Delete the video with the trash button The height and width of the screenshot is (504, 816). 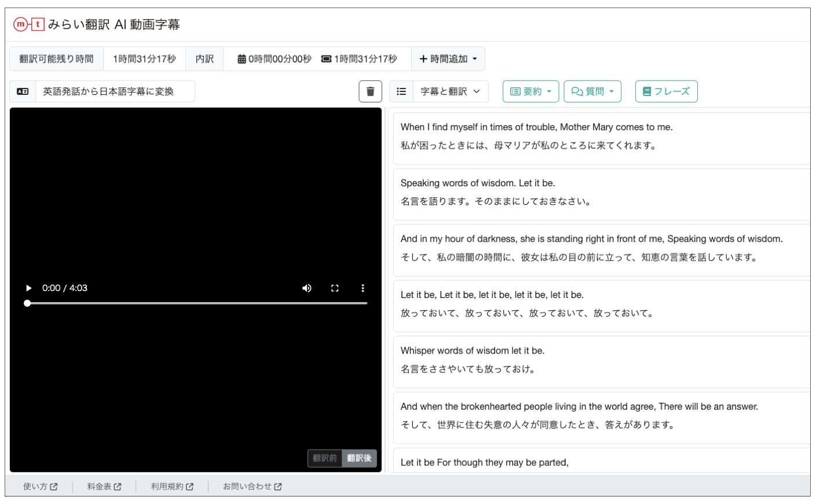371,91
